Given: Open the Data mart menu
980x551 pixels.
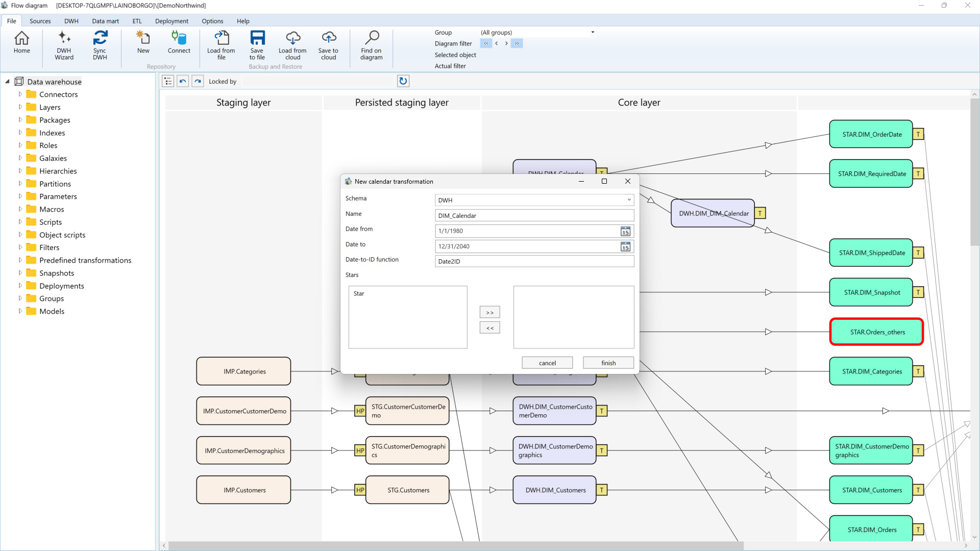Looking at the screenshot, I should 106,21.
